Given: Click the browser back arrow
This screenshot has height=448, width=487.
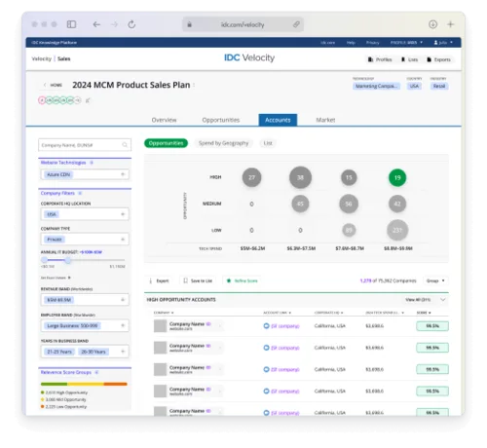Looking at the screenshot, I should pos(96,24).
